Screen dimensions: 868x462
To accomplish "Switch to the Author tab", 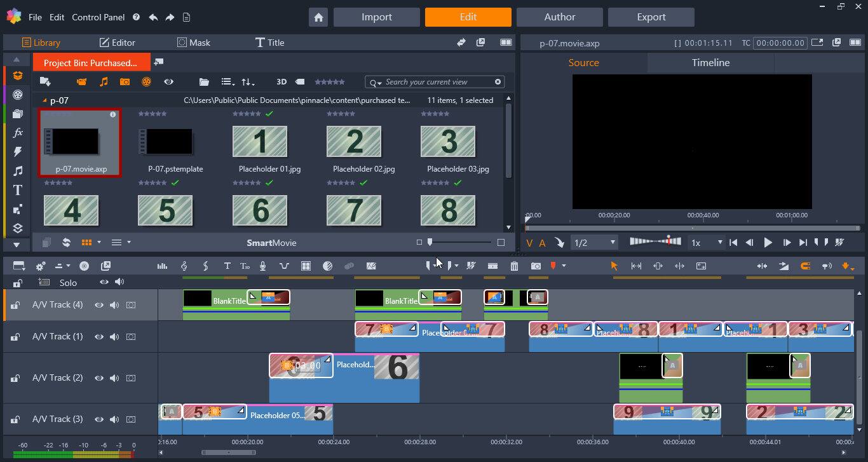I will coord(559,17).
